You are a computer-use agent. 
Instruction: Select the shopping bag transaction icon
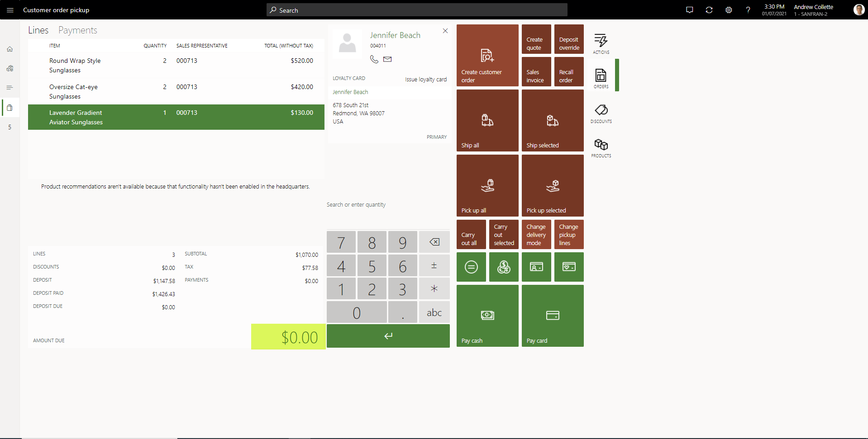pyautogui.click(x=10, y=108)
